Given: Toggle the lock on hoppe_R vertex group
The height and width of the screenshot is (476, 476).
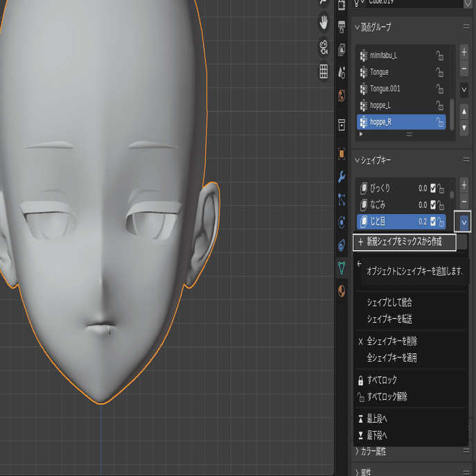Looking at the screenshot, I should 440,123.
